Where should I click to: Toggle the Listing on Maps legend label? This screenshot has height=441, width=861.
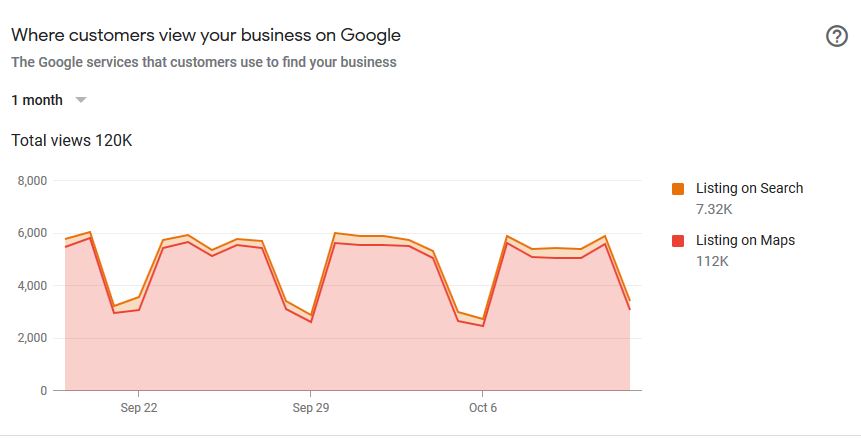[x=745, y=240]
